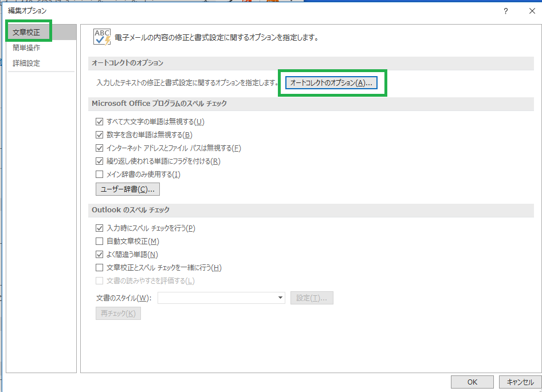542x392 pixels.
Task: Click the Outlook のスペル チェック heading
Action: (x=131, y=210)
